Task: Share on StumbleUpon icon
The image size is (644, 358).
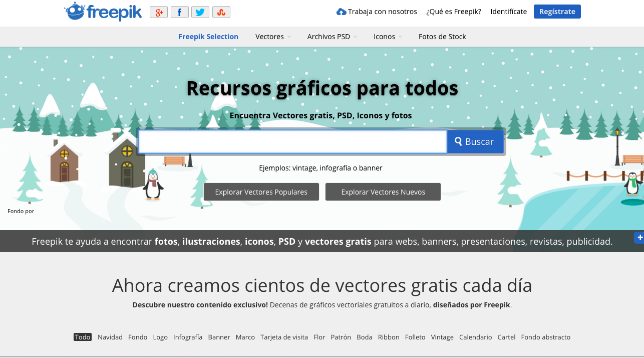Action: (x=221, y=12)
